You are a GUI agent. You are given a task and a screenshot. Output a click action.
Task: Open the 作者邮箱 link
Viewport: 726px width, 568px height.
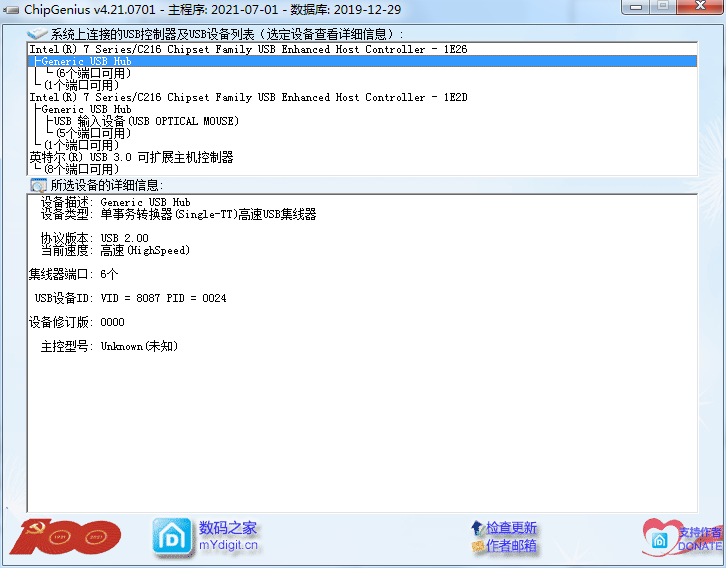511,546
